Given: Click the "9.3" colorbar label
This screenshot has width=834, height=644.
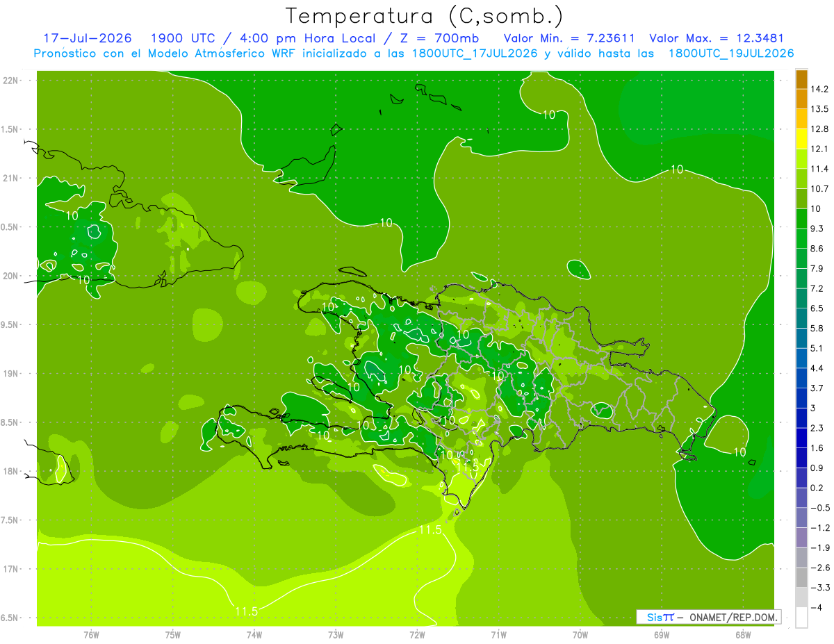Looking at the screenshot, I should (817, 229).
